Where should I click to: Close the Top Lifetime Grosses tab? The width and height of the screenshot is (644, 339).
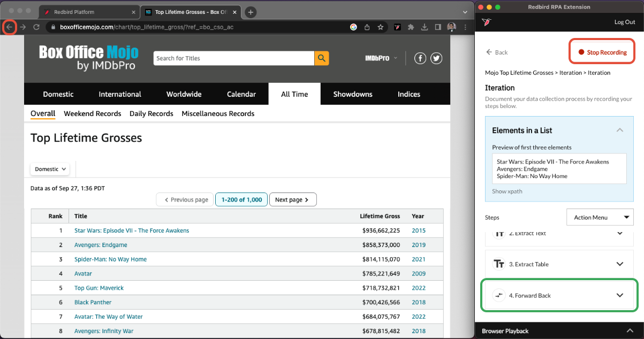click(235, 12)
